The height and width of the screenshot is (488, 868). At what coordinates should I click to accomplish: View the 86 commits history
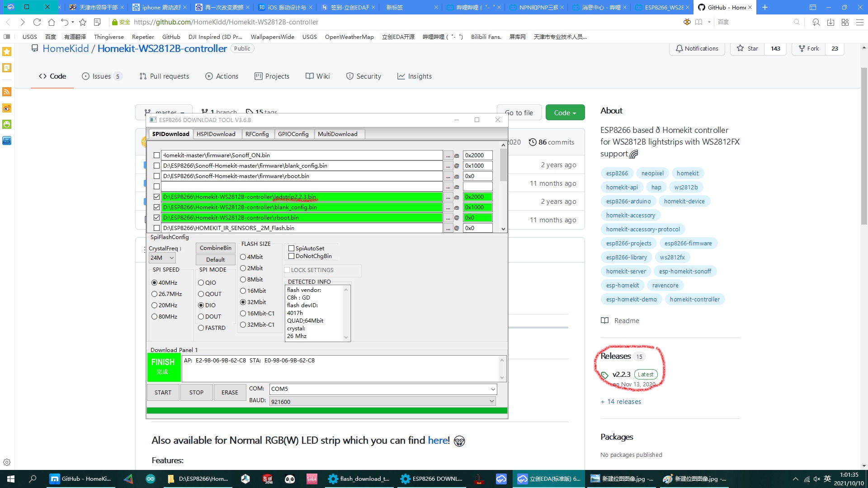(552, 142)
